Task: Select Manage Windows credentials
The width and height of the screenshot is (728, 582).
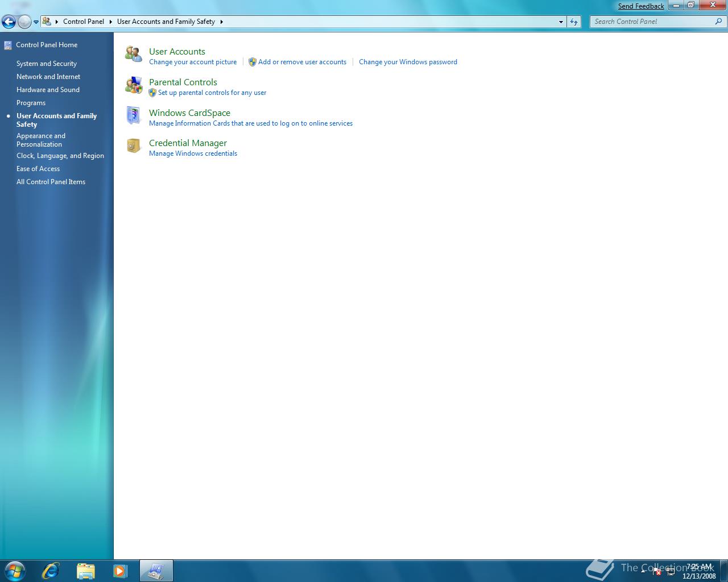Action: click(193, 153)
